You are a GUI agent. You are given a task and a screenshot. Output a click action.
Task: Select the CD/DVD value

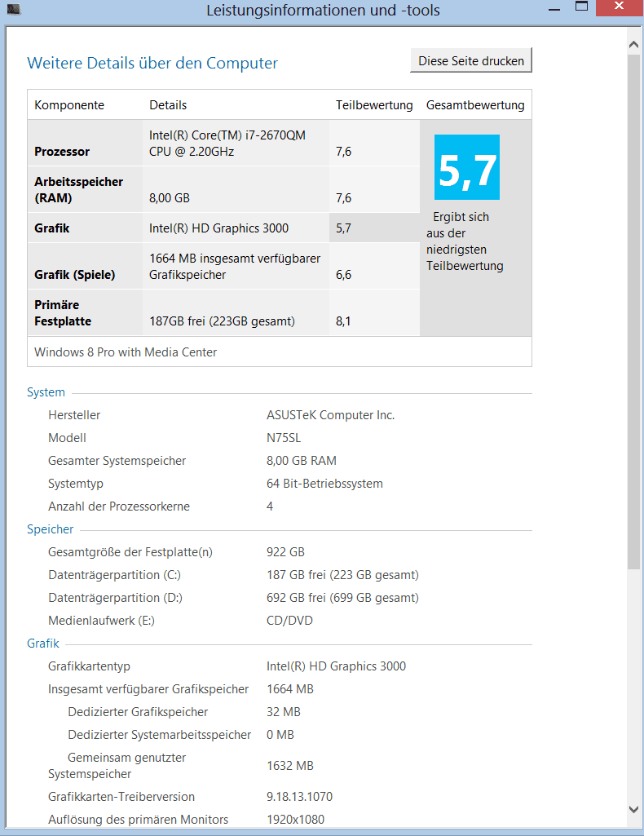(x=289, y=621)
